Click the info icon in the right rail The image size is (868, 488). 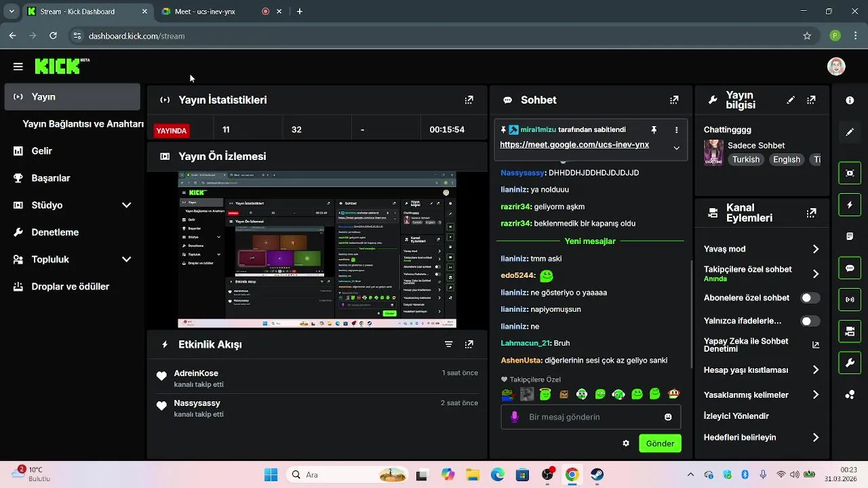coord(850,100)
